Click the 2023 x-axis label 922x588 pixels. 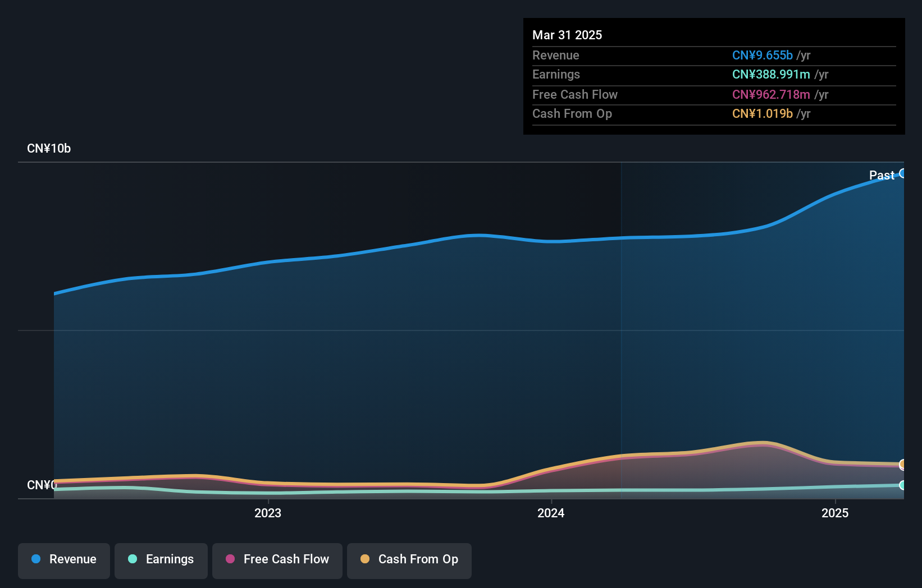[268, 513]
